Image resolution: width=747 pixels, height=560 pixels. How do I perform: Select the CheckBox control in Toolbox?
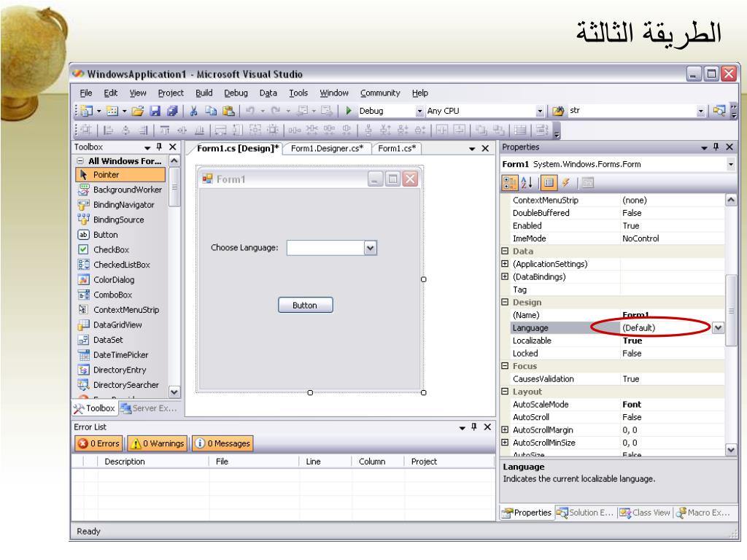(x=120, y=249)
